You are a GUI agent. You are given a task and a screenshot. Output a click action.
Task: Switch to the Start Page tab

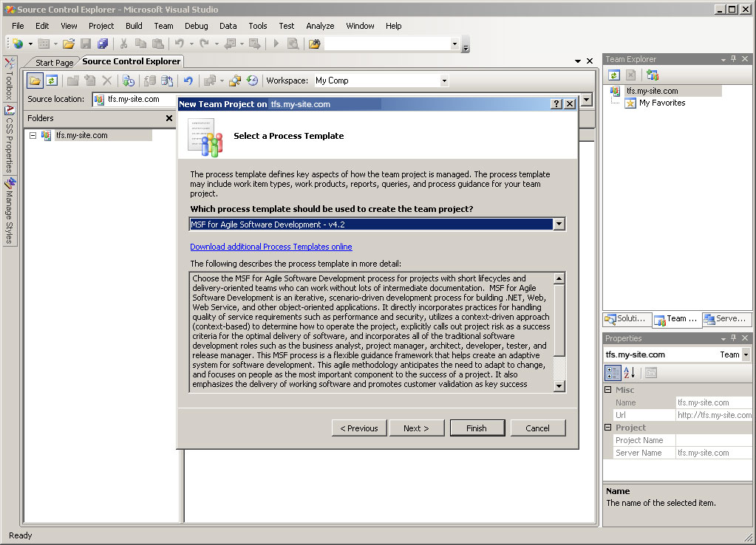pos(54,63)
